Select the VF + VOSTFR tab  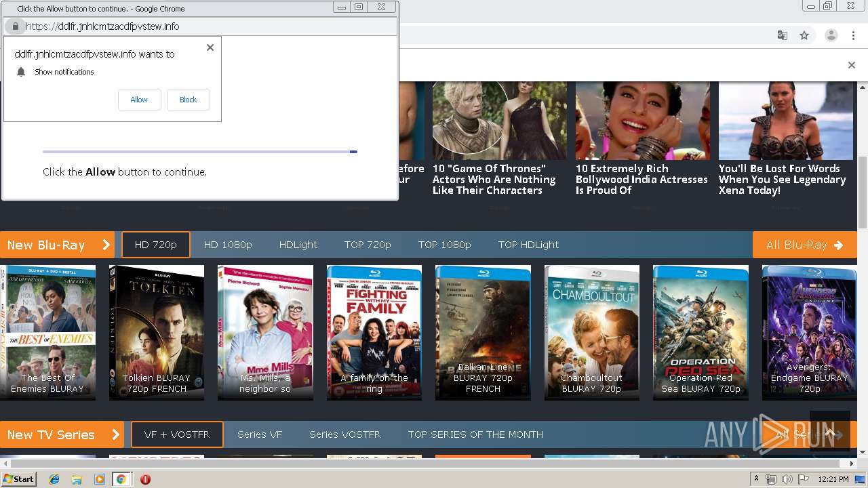click(177, 434)
